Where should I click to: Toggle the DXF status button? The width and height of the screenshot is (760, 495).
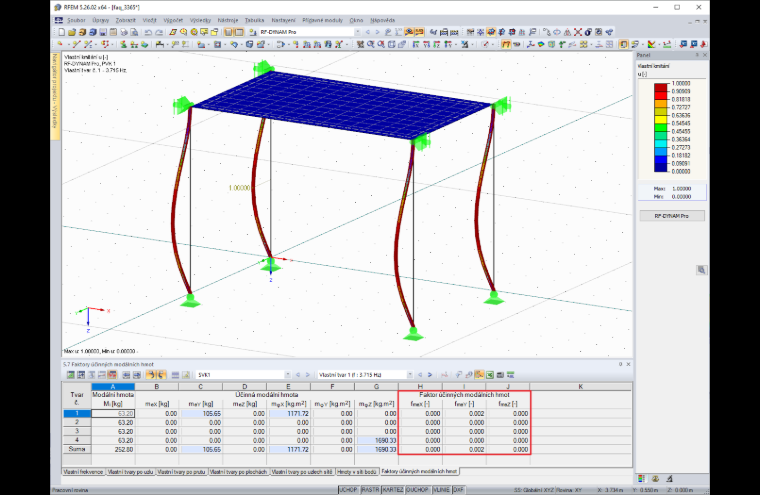click(458, 490)
